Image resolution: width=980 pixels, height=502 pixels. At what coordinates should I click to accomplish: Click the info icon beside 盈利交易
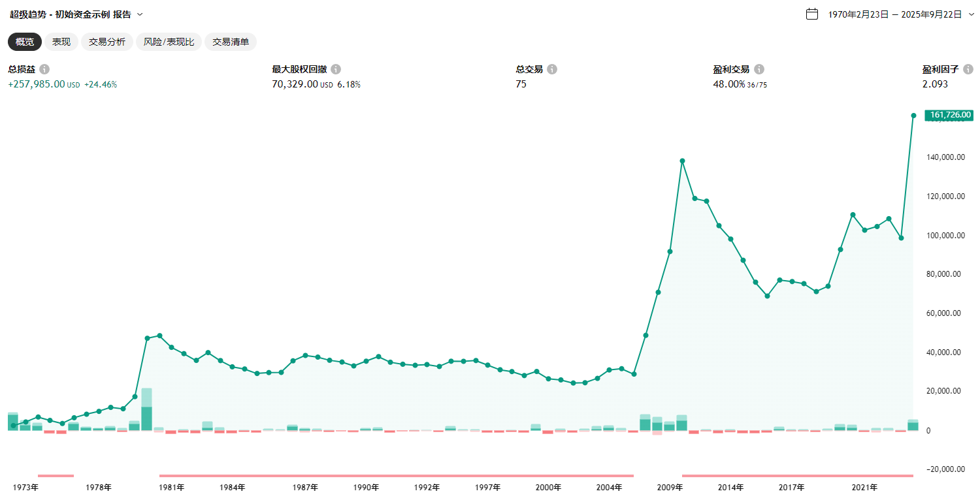point(759,69)
